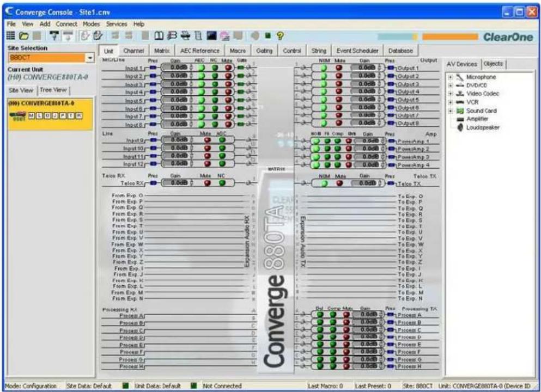
Task: Click the Input 4 channel label
Action: (x=133, y=92)
